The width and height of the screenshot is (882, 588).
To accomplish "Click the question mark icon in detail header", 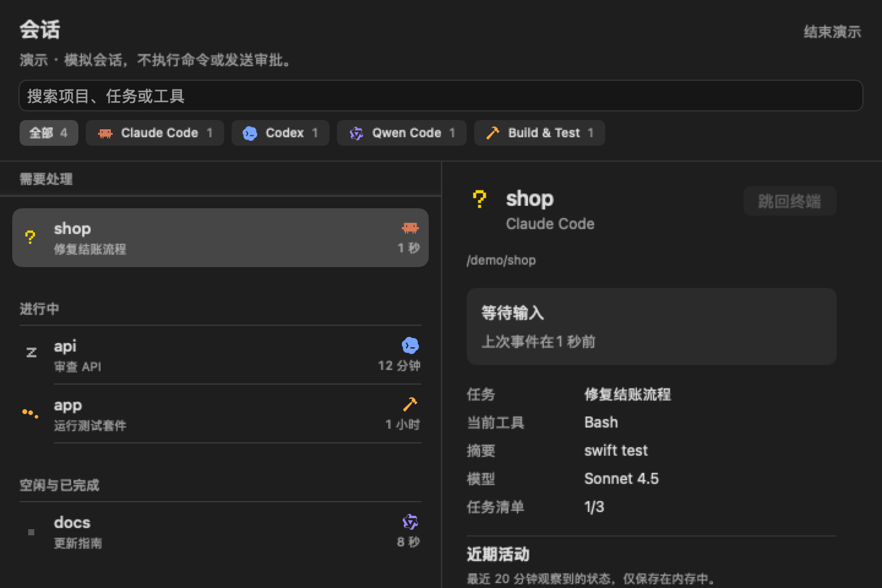I will tap(480, 199).
